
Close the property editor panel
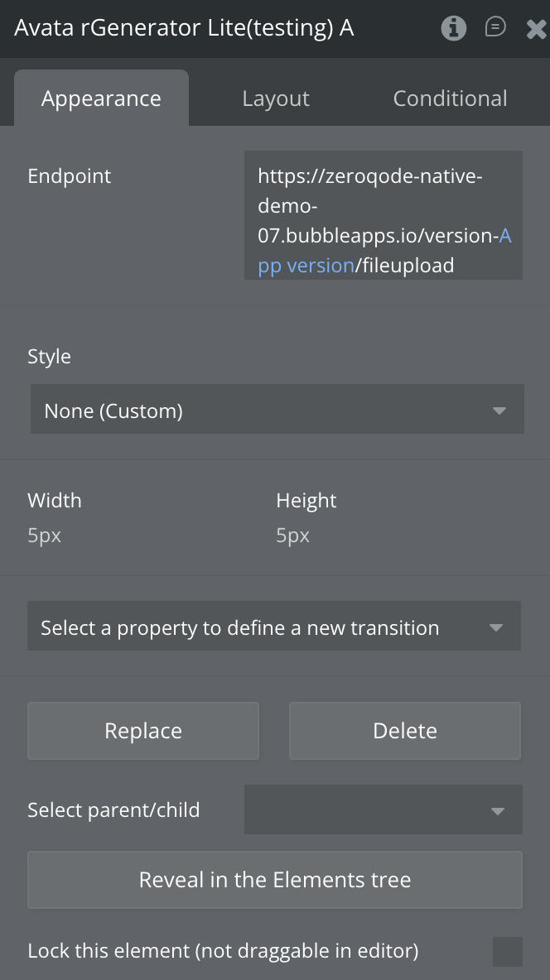[x=535, y=29]
